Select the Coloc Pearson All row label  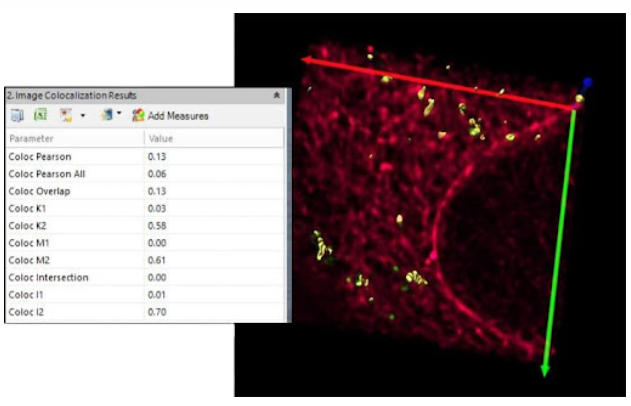click(47, 174)
